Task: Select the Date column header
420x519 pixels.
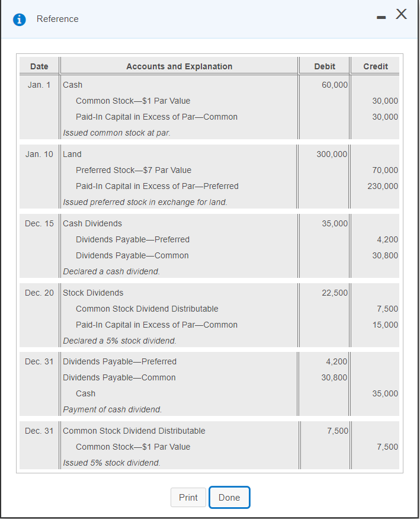Action: click(x=39, y=66)
